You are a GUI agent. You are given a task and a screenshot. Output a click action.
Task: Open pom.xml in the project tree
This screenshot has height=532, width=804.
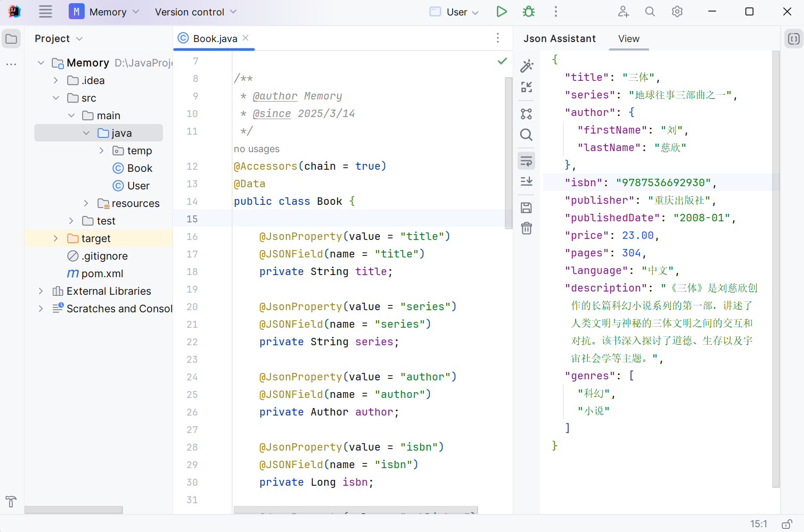pyautogui.click(x=102, y=273)
